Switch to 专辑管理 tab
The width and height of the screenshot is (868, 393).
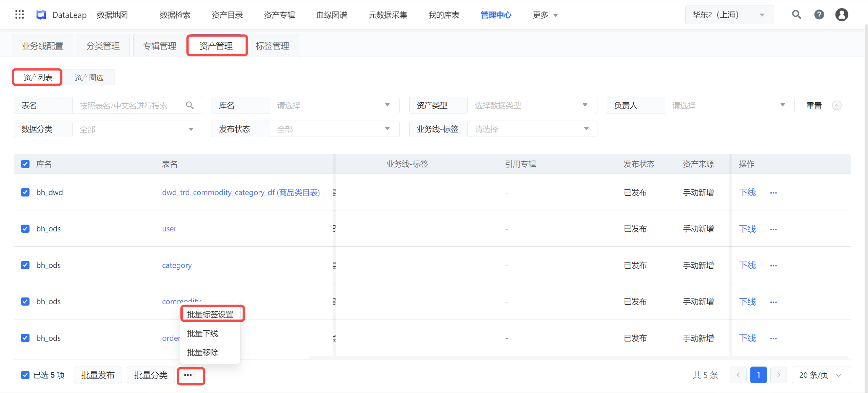point(160,46)
